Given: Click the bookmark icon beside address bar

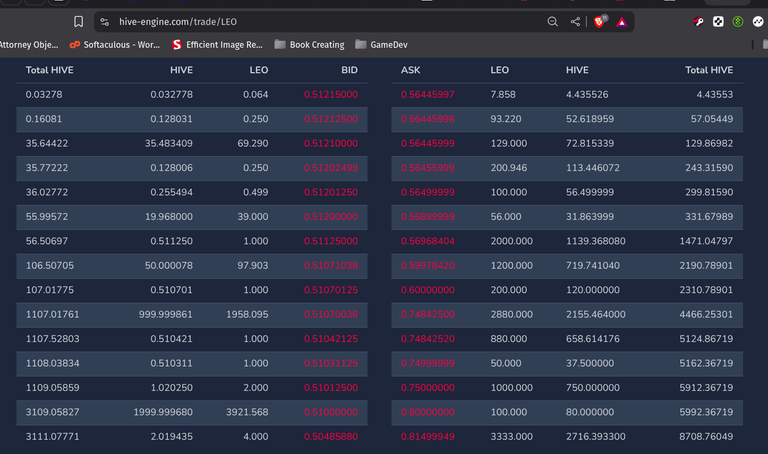Looking at the screenshot, I should point(78,22).
